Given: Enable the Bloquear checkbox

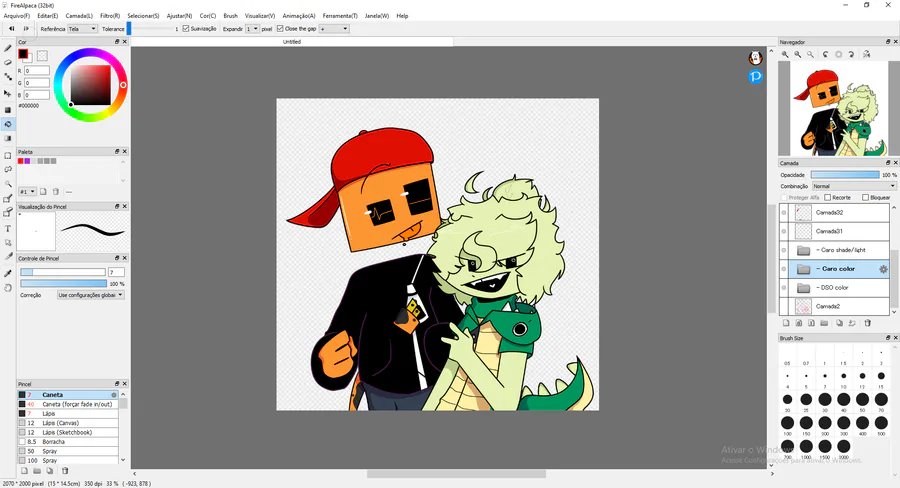Looking at the screenshot, I should point(866,197).
